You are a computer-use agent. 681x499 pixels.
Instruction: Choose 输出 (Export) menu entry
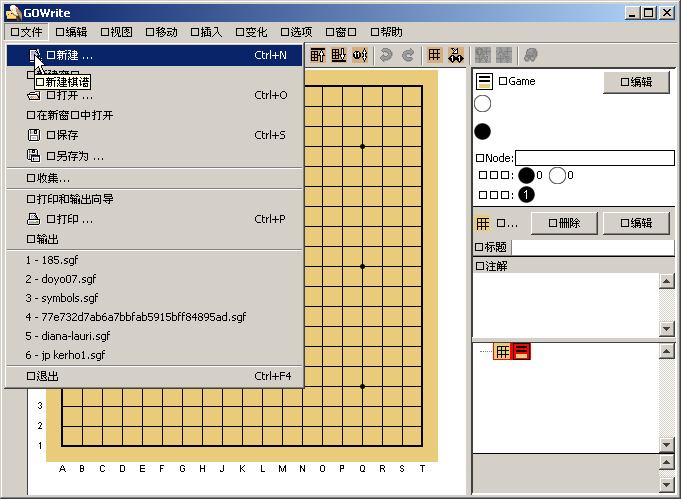click(155, 239)
